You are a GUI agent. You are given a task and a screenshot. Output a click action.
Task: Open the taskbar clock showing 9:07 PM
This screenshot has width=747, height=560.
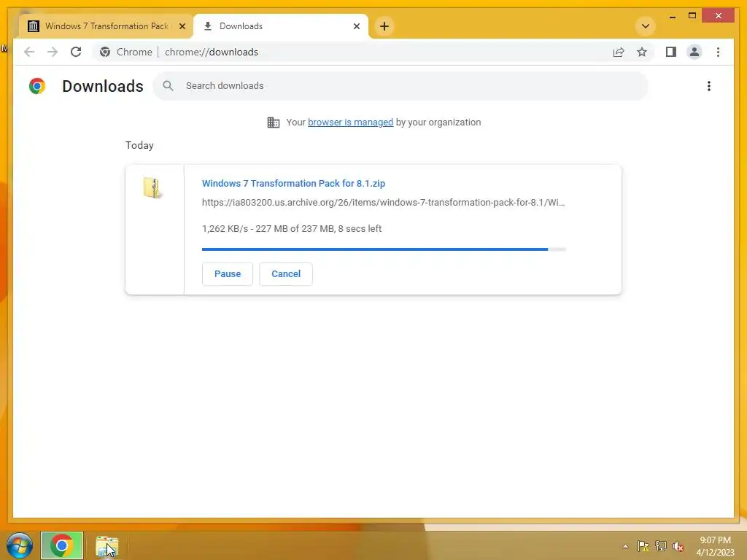(715, 546)
